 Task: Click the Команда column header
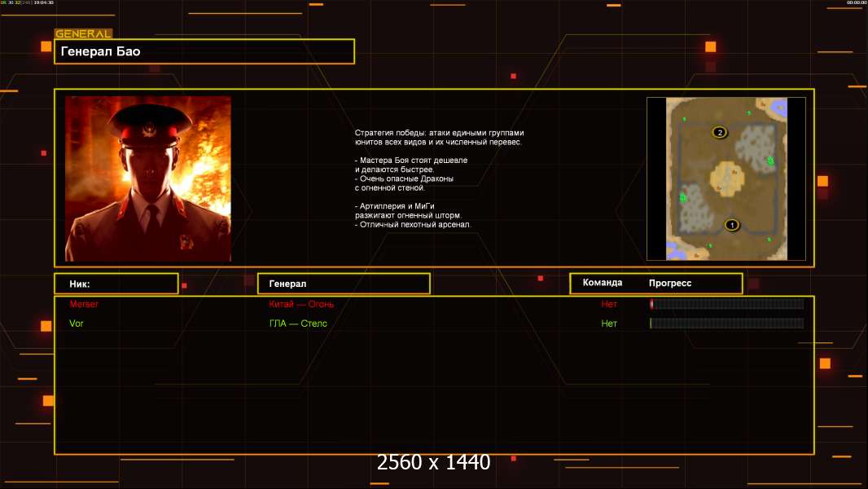tap(603, 283)
